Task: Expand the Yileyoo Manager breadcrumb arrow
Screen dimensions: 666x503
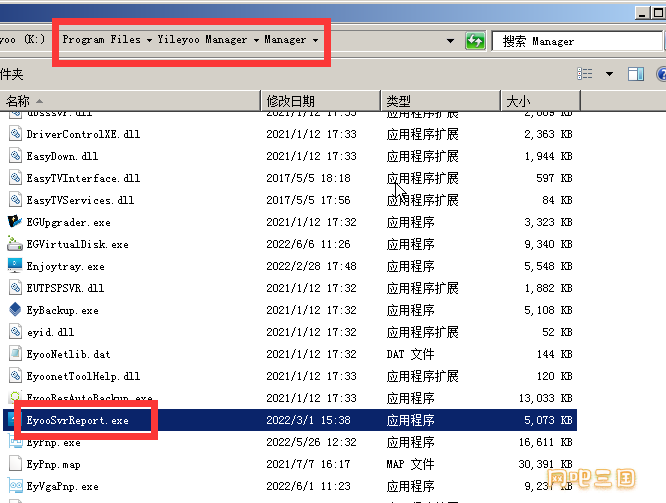Action: 256,40
